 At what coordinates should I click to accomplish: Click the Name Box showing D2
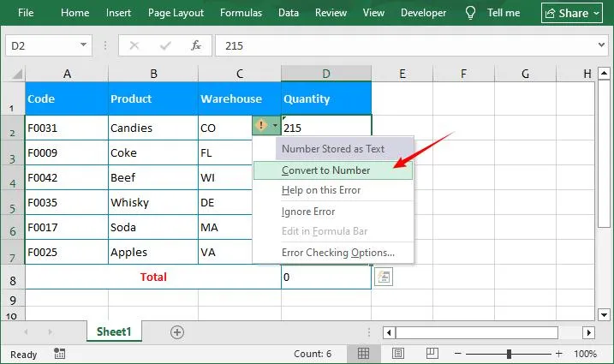tap(49, 46)
